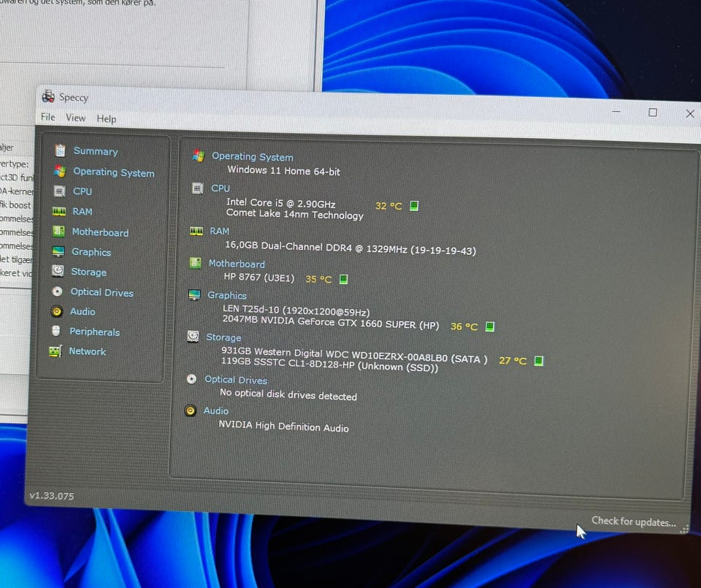Screen dimensions: 701x588
Task: Open Audio section from sidebar
Action: tap(83, 312)
